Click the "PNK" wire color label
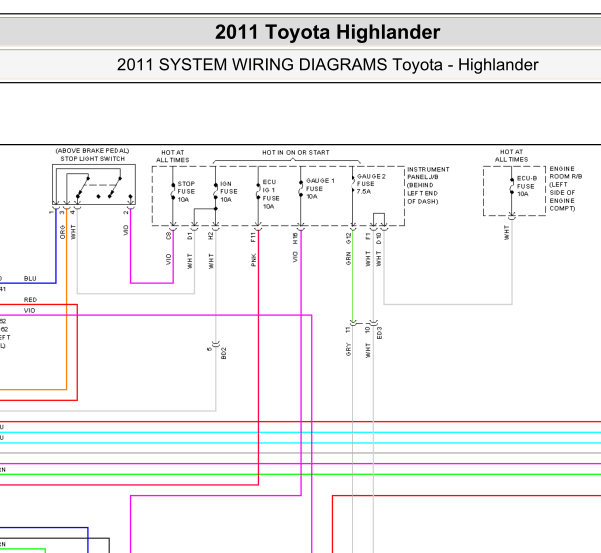The image size is (601, 553). [253, 260]
